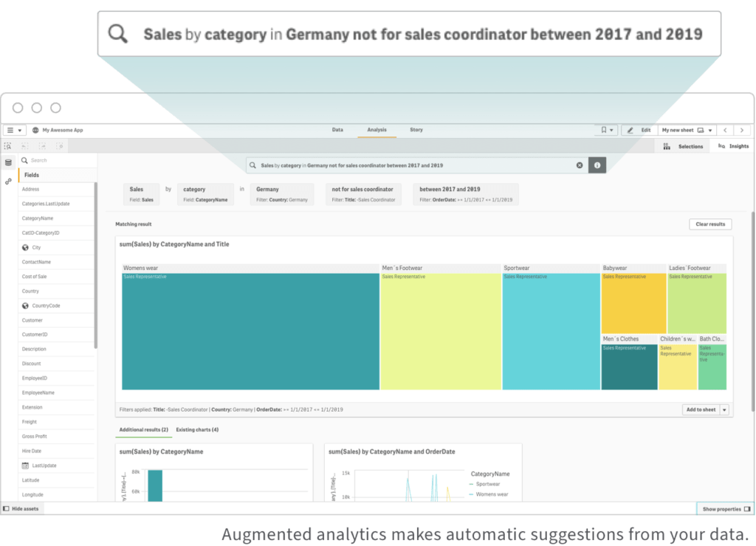Select the Hire Date field

(x=56, y=451)
